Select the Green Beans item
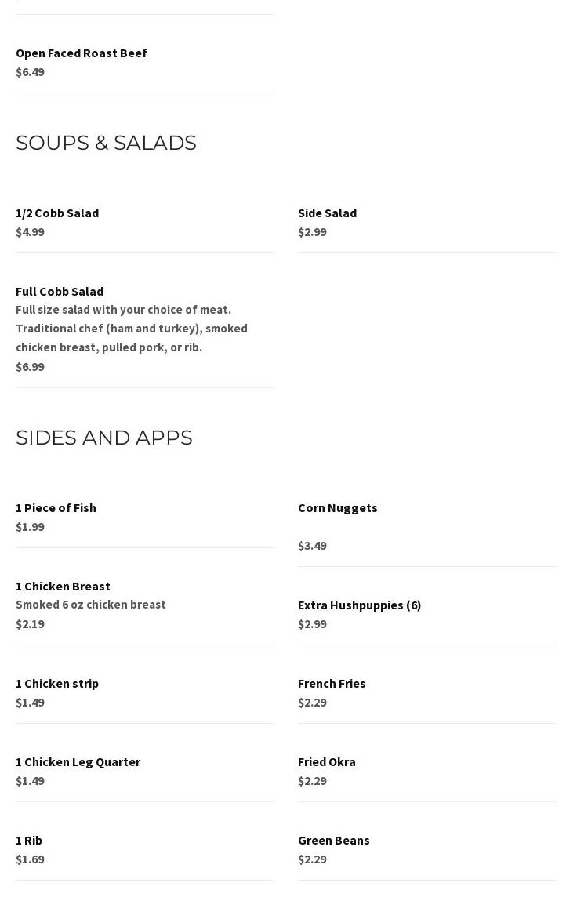 click(x=333, y=841)
